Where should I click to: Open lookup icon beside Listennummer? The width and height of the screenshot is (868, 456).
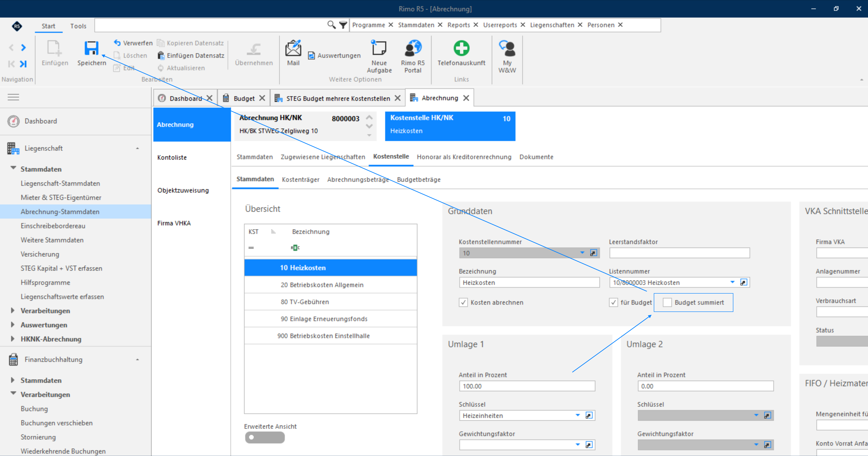pyautogui.click(x=744, y=282)
